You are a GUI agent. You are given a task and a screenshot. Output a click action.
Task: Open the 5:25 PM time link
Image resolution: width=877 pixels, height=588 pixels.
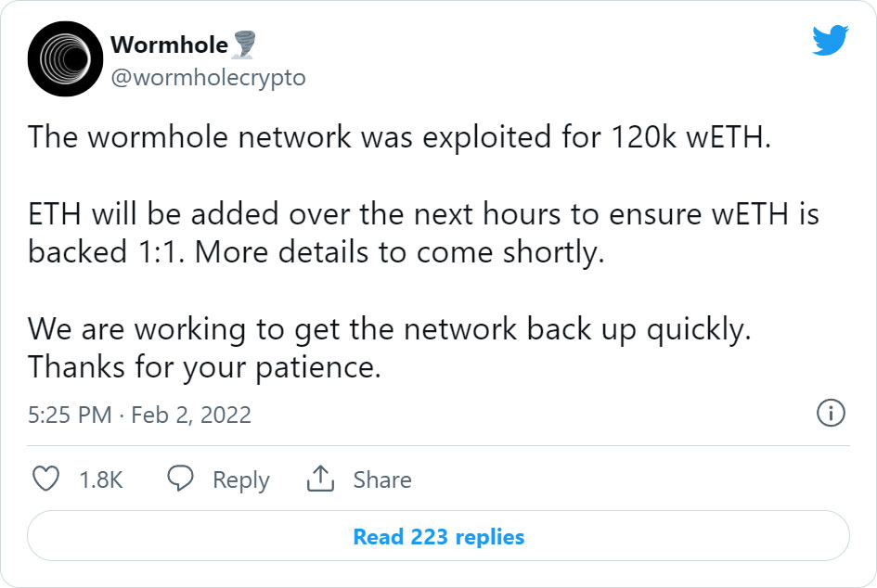click(x=70, y=415)
